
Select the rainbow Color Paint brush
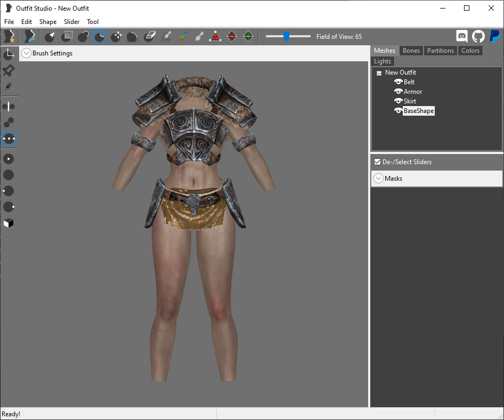182,36
